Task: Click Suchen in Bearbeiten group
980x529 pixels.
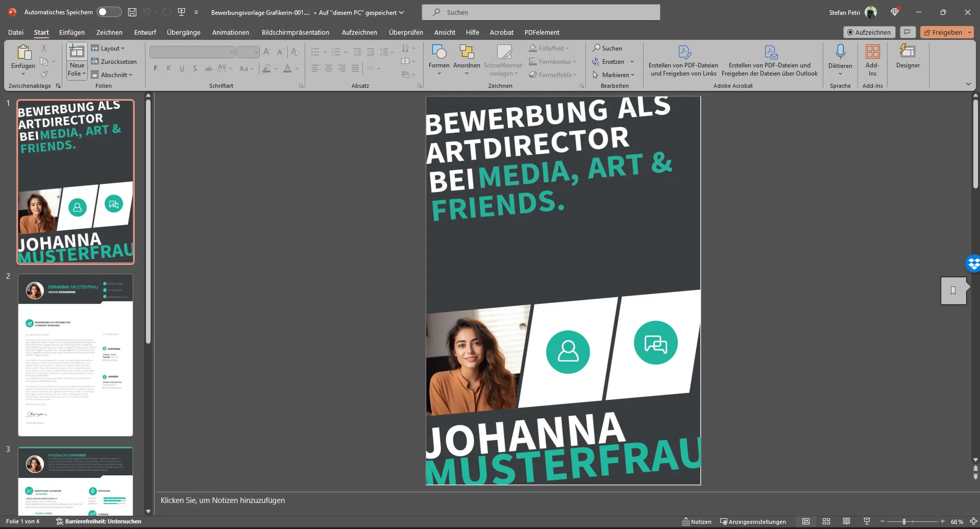Action: point(607,48)
